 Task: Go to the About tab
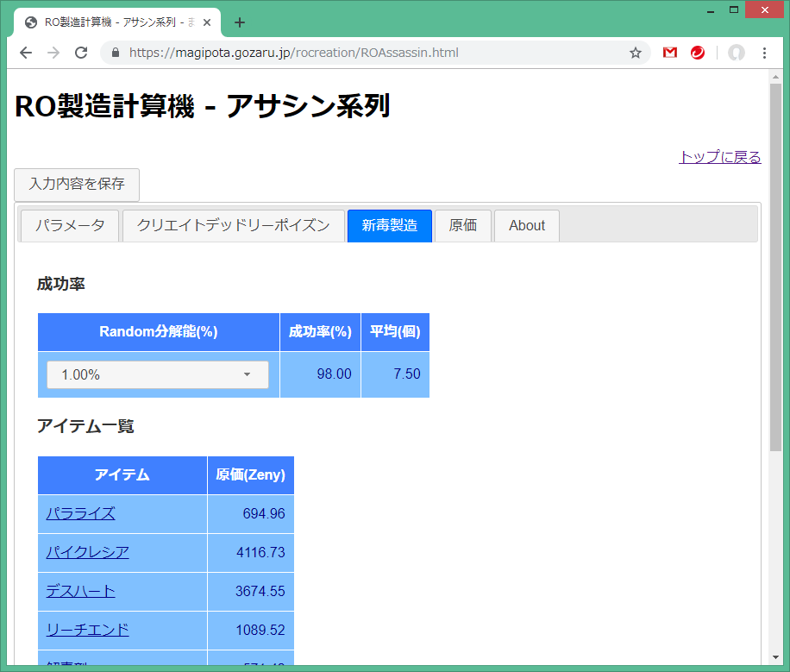point(526,226)
